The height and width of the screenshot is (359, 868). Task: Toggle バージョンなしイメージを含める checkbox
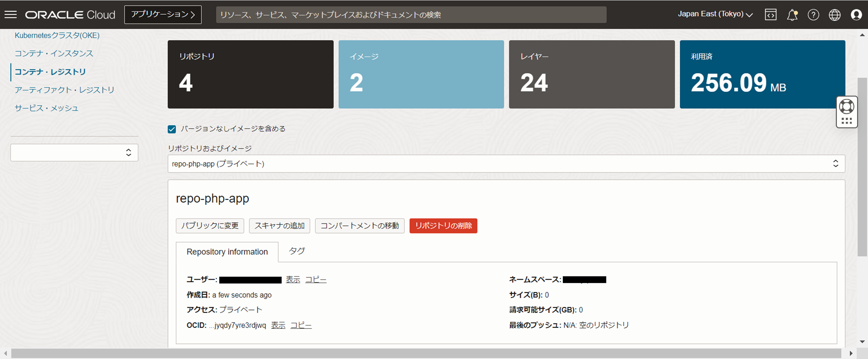(x=172, y=129)
